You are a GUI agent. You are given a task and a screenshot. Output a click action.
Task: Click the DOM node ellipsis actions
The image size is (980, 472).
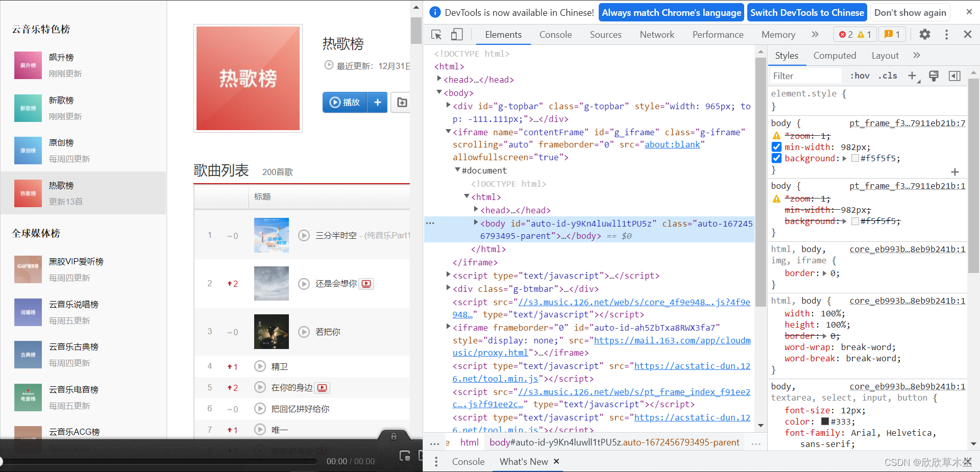(430, 223)
